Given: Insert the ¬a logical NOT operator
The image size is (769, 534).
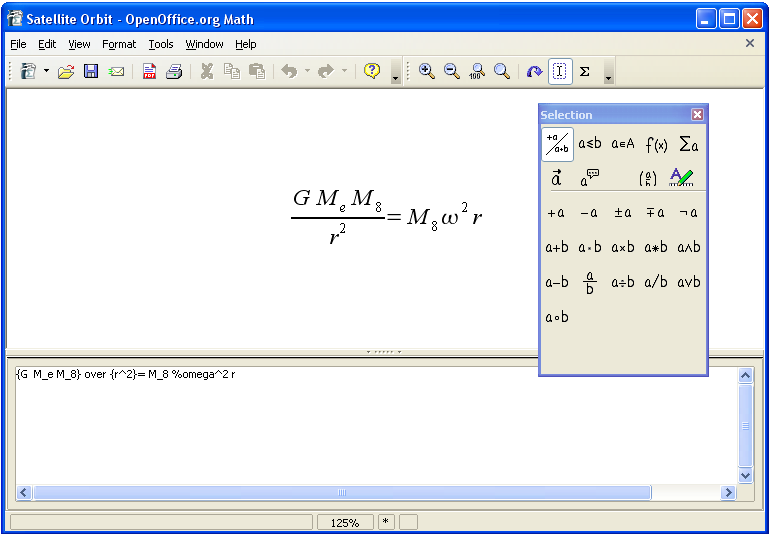Looking at the screenshot, I should 688,213.
